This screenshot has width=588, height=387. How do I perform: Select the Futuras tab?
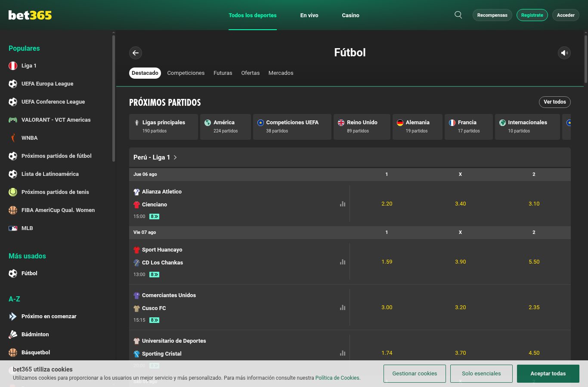(x=223, y=73)
